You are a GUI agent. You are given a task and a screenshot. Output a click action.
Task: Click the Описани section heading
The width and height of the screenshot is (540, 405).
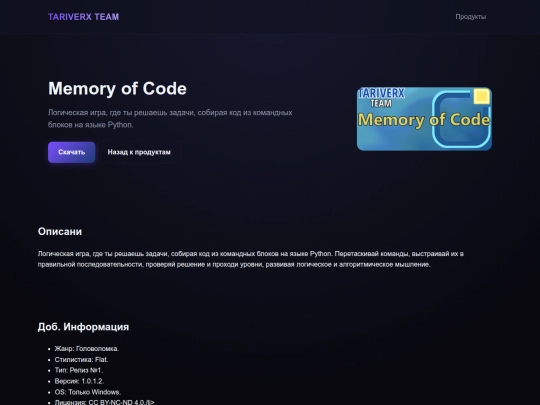(60, 231)
